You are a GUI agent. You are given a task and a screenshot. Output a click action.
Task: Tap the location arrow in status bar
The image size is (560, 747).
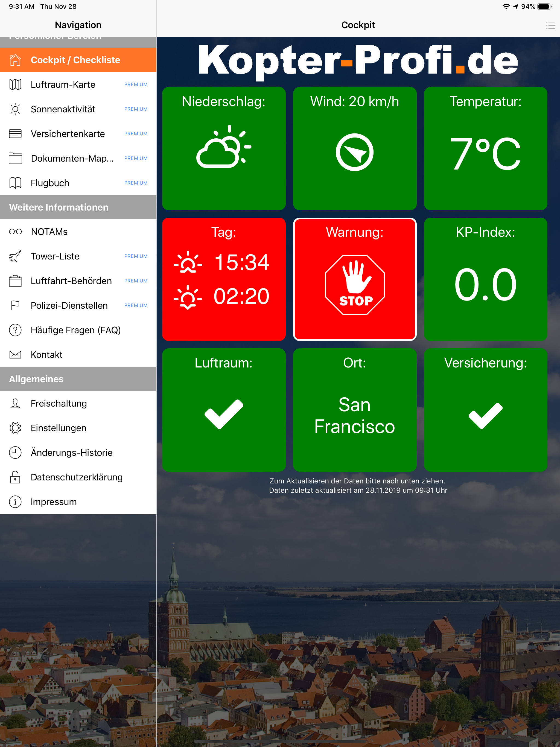click(516, 6)
